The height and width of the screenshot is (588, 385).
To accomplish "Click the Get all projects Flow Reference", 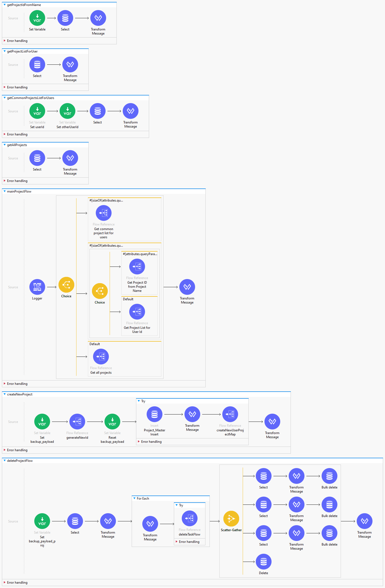I will [x=101, y=357].
